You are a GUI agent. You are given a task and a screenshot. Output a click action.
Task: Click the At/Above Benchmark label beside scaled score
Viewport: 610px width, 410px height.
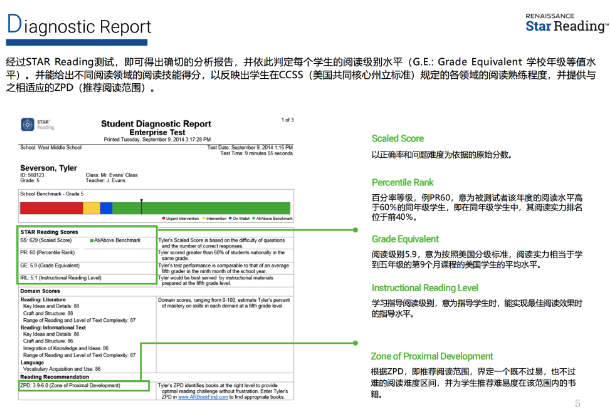115,240
